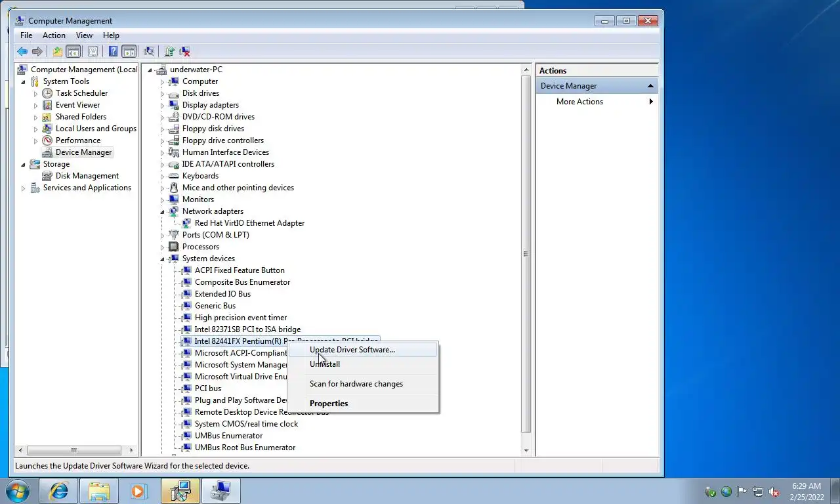Select UMBus Root Bus Enumerator device

(245, 448)
